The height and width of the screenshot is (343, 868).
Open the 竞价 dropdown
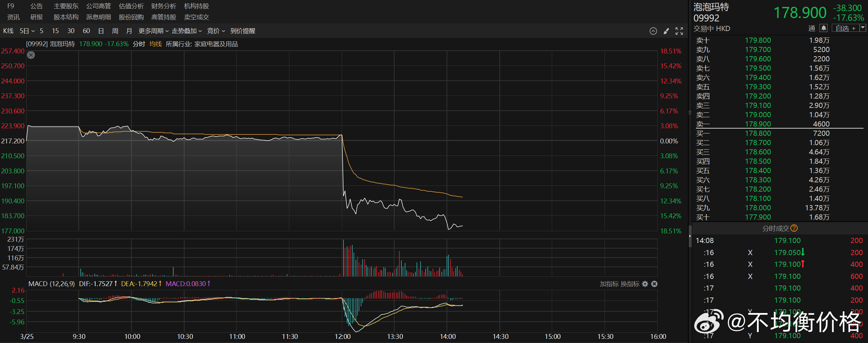216,31
